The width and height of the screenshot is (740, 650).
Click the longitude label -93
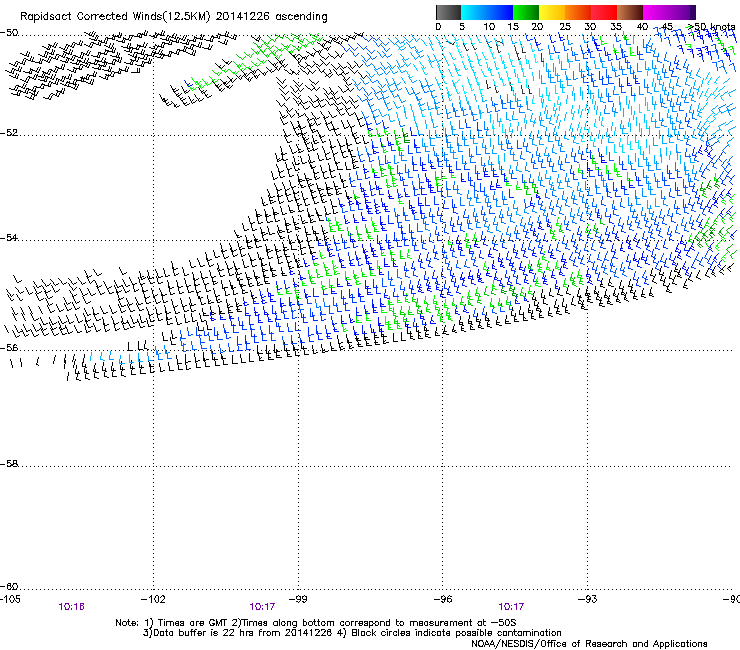(x=588, y=599)
